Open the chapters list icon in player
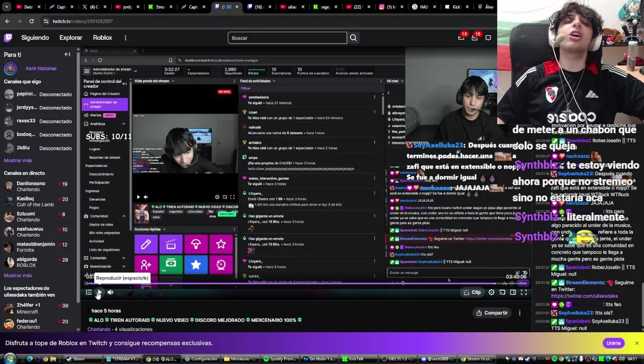Image resolution: width=644 pixels, height=364 pixels. pos(88,293)
